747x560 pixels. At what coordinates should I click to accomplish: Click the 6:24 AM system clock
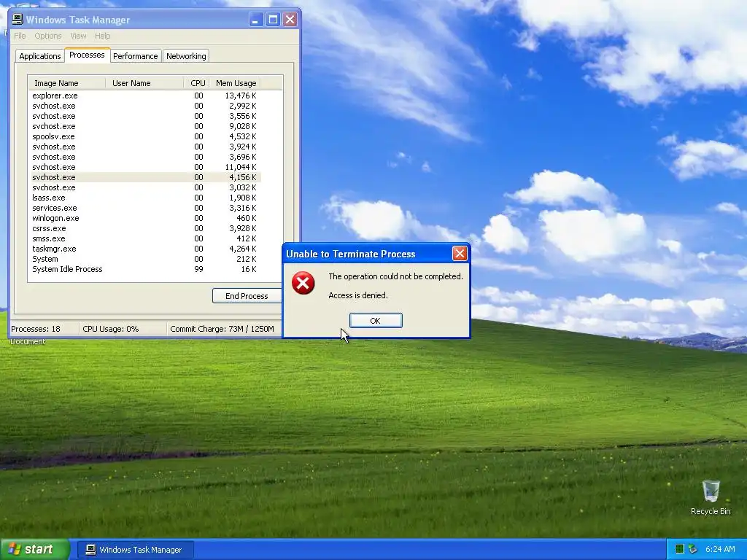pos(720,549)
